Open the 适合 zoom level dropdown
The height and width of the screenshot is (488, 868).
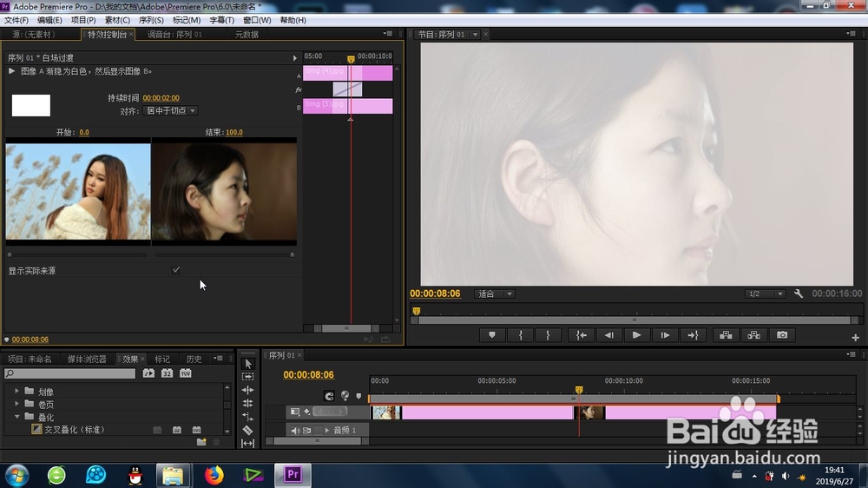pos(495,293)
